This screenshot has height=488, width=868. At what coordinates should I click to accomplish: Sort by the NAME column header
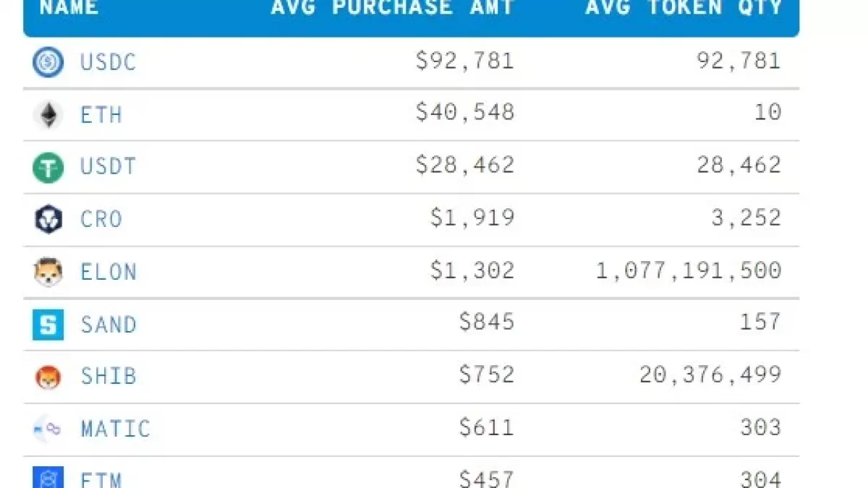(69, 9)
